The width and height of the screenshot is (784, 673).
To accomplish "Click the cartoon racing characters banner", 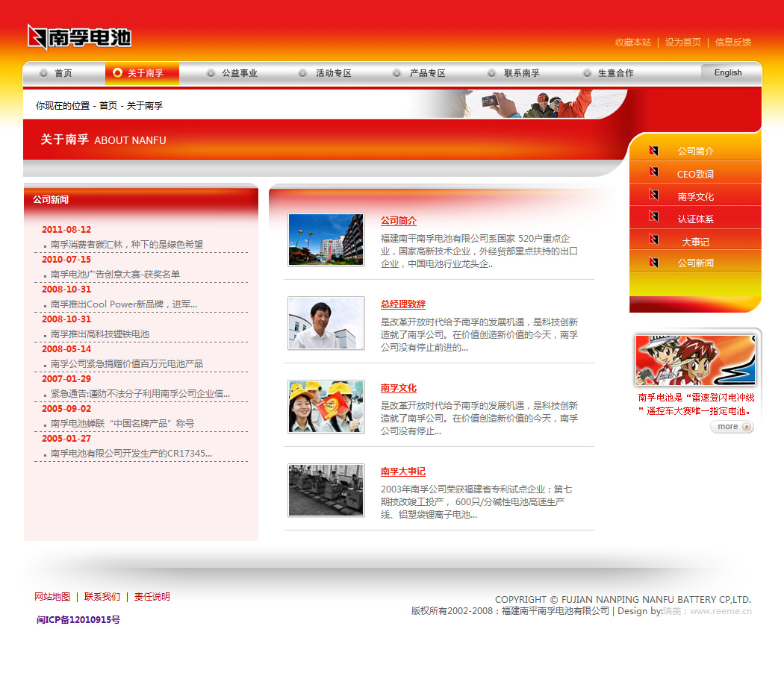I will [x=695, y=360].
